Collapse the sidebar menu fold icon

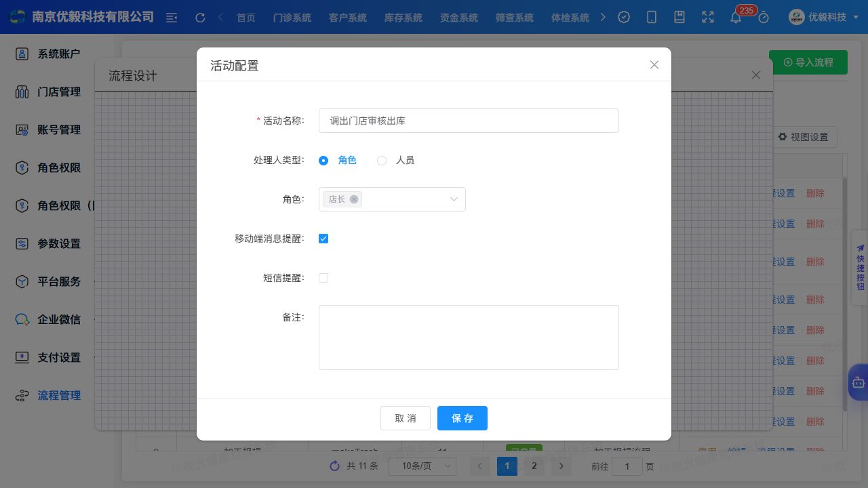pos(172,18)
